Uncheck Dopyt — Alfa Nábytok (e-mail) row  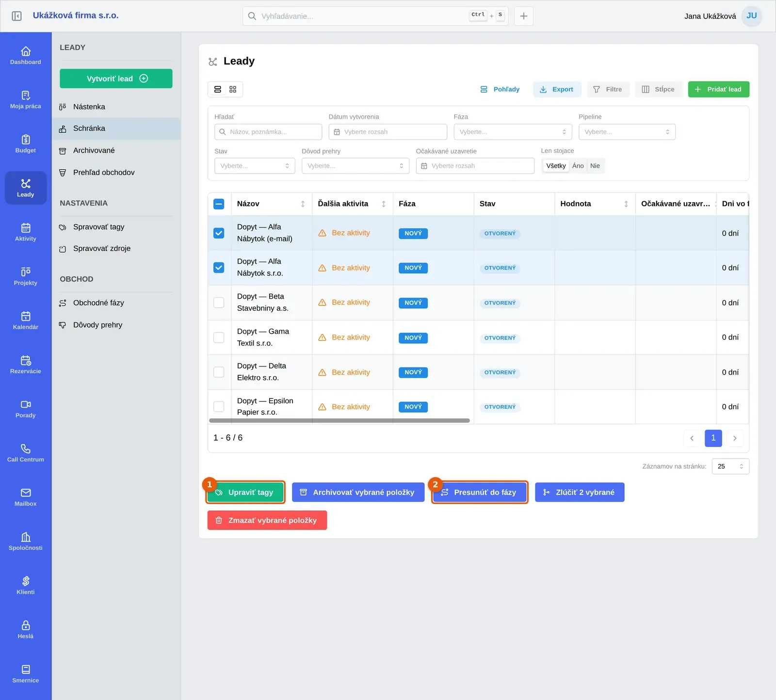[x=219, y=233]
